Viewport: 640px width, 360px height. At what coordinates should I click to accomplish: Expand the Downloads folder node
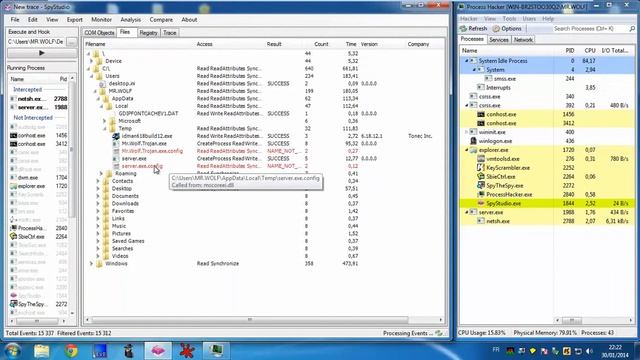tap(98, 203)
